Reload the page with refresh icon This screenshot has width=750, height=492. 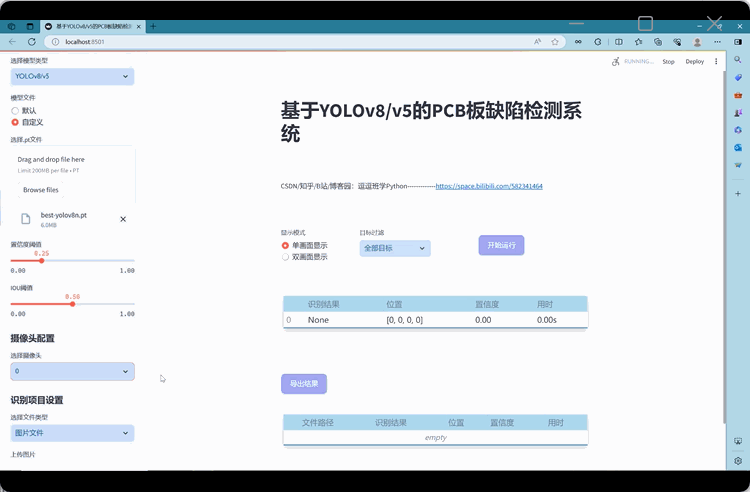pyautogui.click(x=32, y=42)
